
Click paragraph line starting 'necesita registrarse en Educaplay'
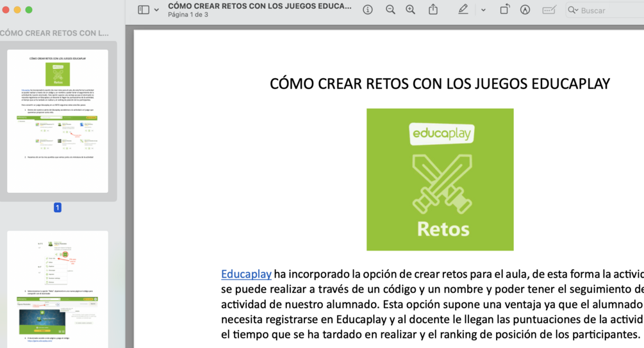pyautogui.click(x=433, y=320)
